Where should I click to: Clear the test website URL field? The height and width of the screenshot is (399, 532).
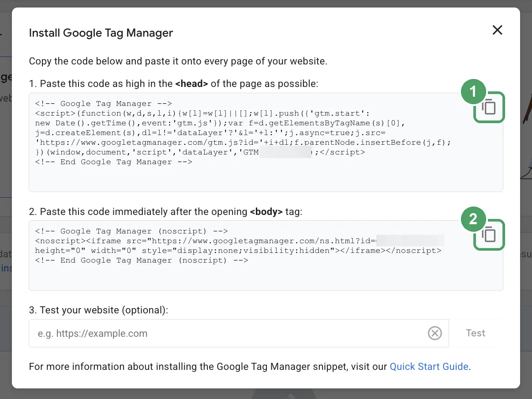coord(435,333)
